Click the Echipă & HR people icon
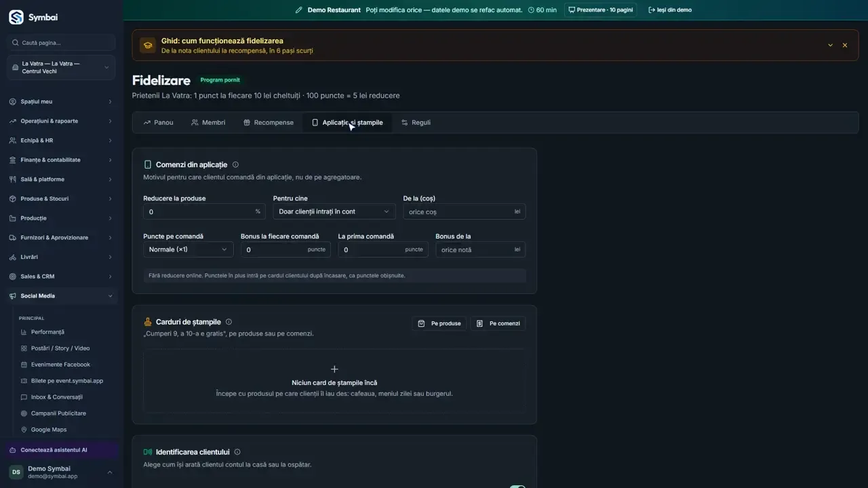Viewport: 868px width, 488px height. pyautogui.click(x=13, y=141)
